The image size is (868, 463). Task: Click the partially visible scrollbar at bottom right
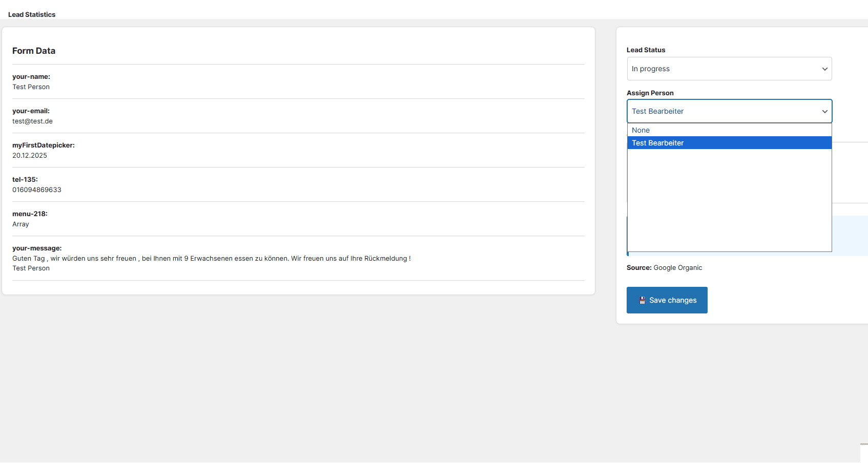865,453
